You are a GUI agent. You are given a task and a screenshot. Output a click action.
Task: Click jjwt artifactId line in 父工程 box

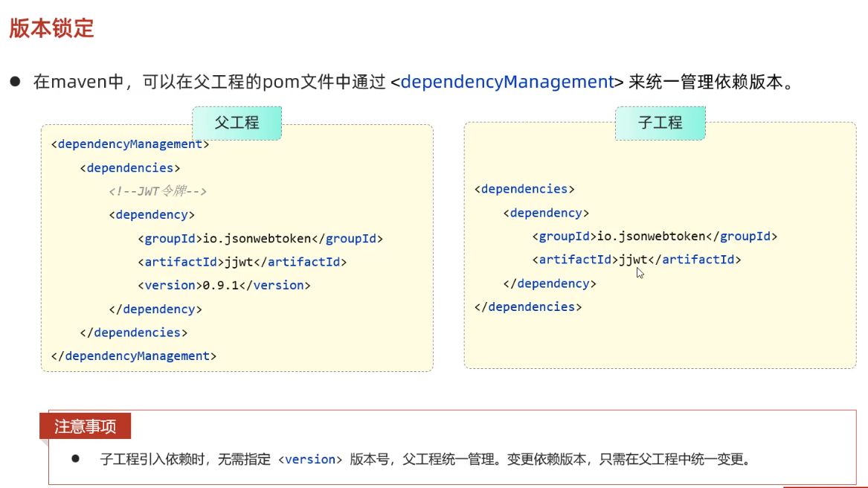(242, 262)
